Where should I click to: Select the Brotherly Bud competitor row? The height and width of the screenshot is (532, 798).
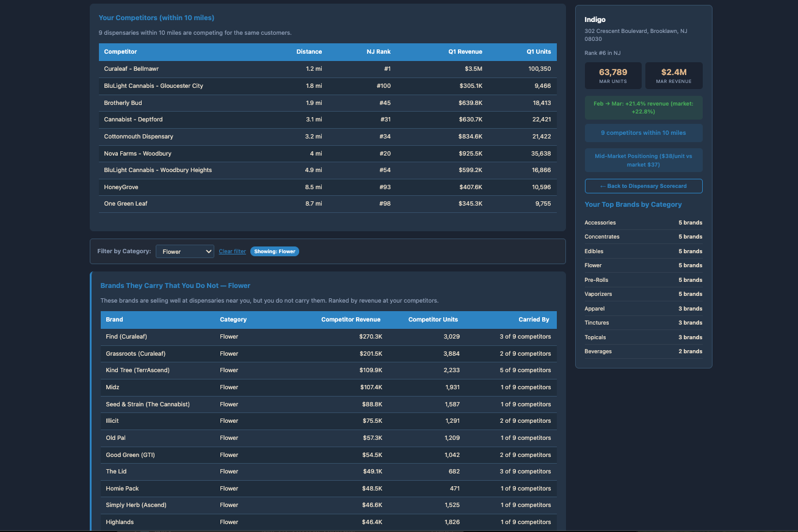click(x=328, y=103)
